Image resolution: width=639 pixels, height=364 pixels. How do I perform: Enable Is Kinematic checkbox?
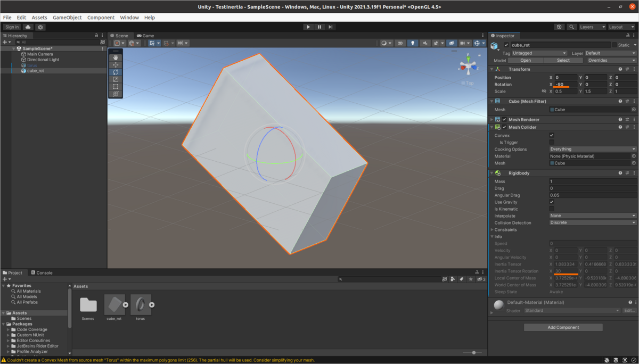552,209
